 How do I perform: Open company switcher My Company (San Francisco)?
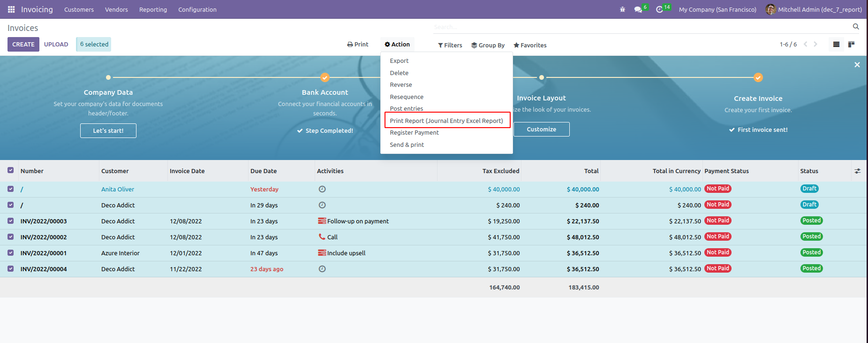pos(717,9)
